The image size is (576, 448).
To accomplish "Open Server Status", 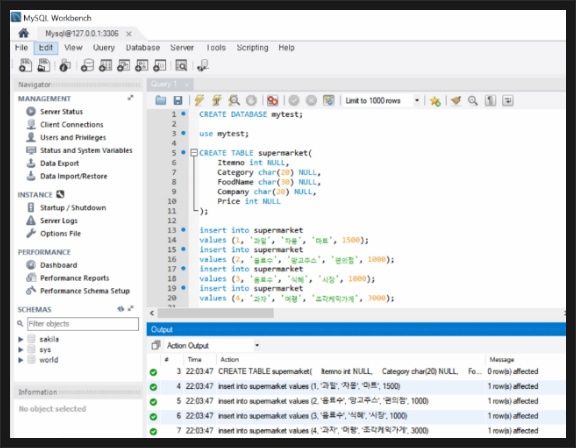I will click(x=61, y=112).
